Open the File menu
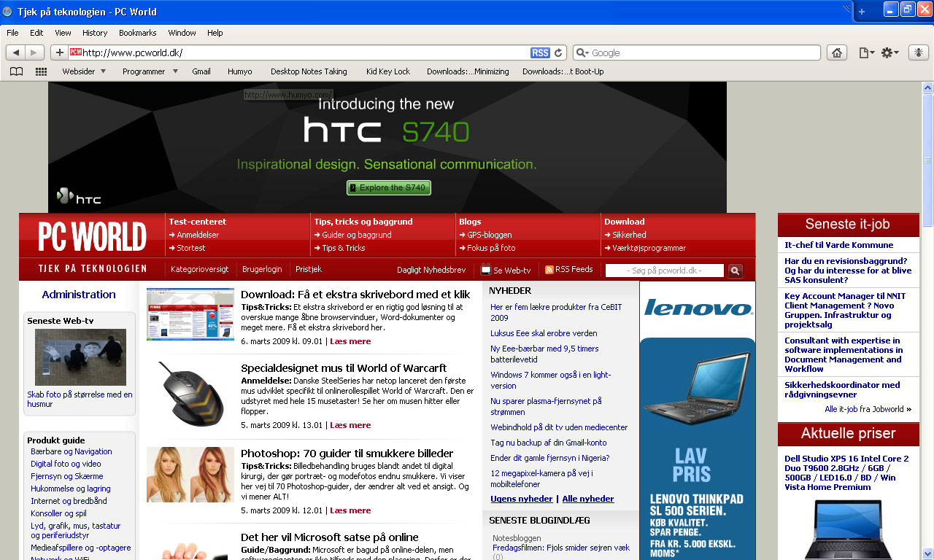Screen dimensions: 934x560 click(12, 33)
